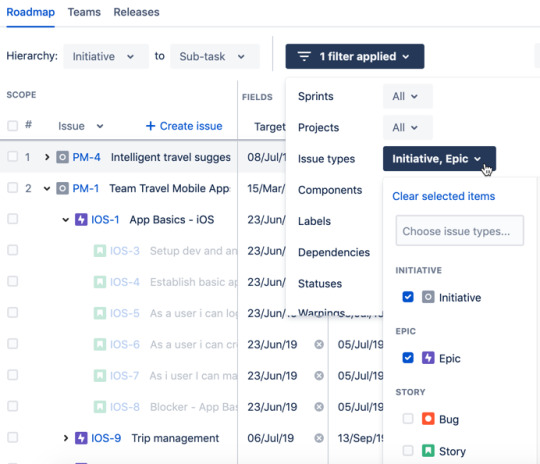
Task: Click the initiative icon beside PM-1
Action: [x=62, y=188]
